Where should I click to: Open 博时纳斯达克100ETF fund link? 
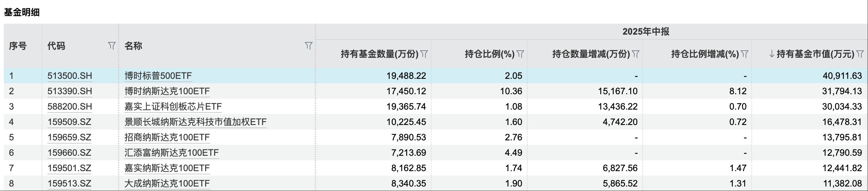pyautogui.click(x=167, y=91)
